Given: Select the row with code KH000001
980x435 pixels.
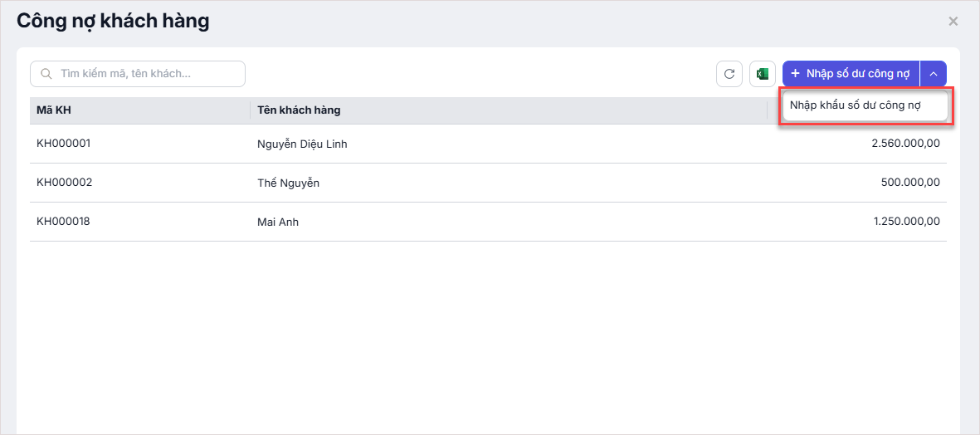Looking at the screenshot, I should coord(64,144).
